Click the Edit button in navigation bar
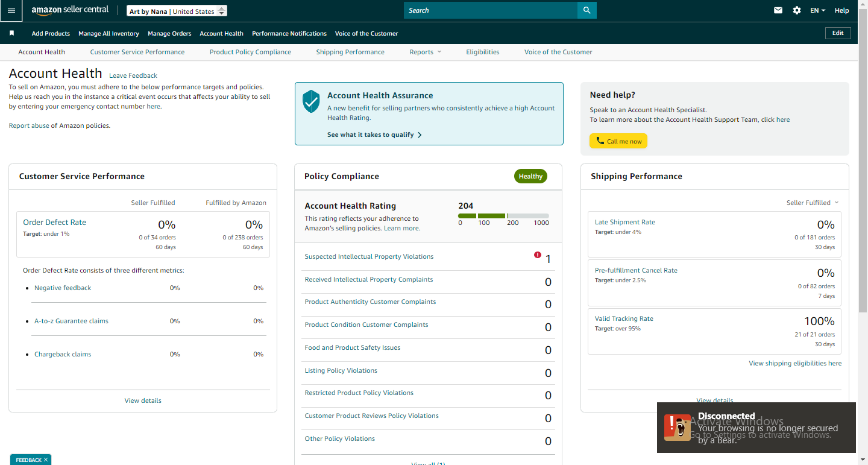The height and width of the screenshot is (465, 868). [x=838, y=33]
